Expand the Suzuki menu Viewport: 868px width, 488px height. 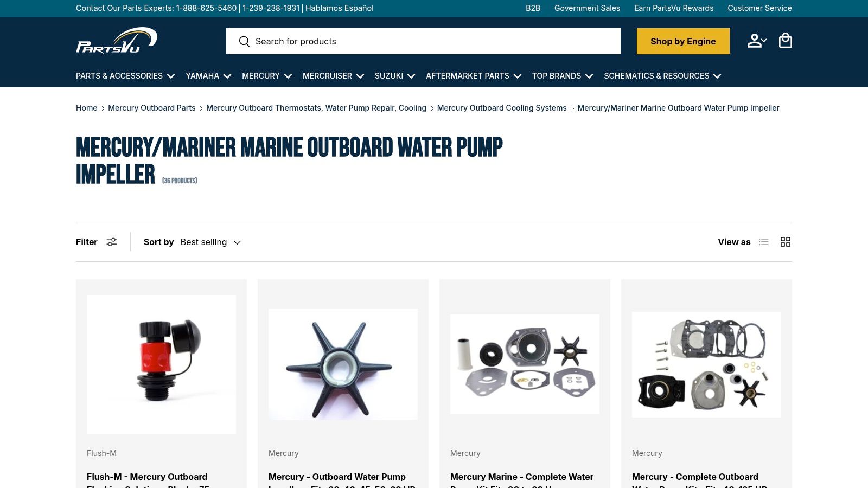click(x=395, y=76)
